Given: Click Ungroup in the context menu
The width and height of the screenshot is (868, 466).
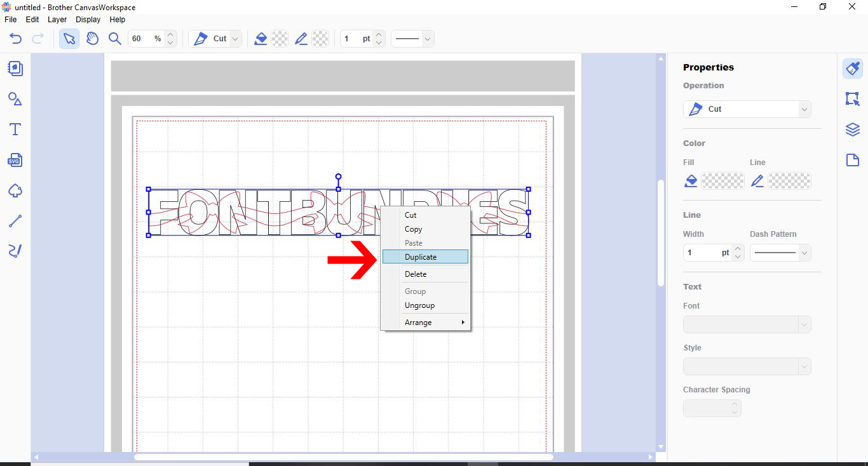Looking at the screenshot, I should click(x=419, y=305).
